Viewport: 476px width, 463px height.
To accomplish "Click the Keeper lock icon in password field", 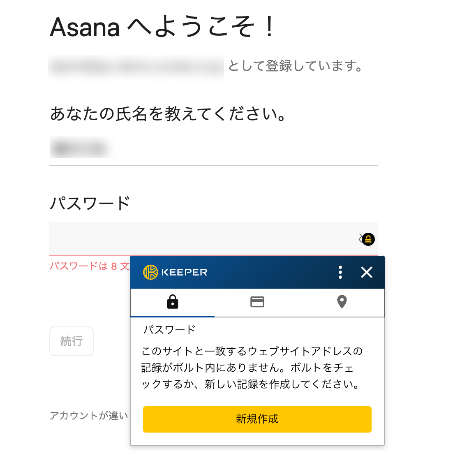I will 368,239.
